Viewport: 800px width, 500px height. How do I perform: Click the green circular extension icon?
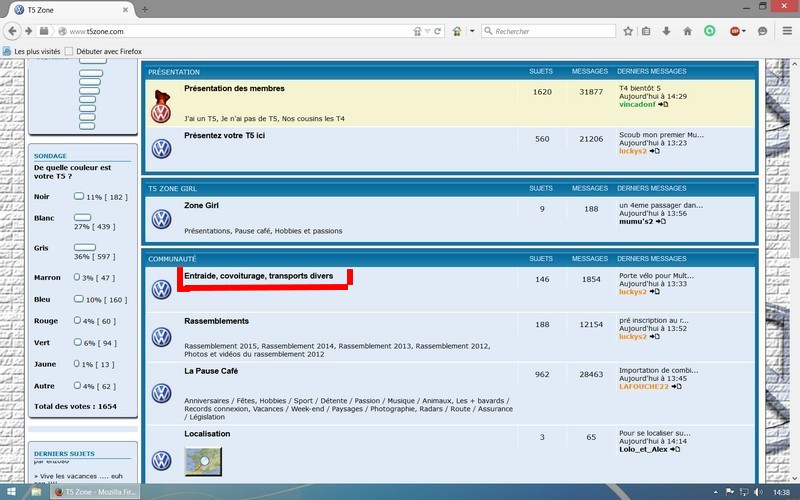click(x=710, y=31)
